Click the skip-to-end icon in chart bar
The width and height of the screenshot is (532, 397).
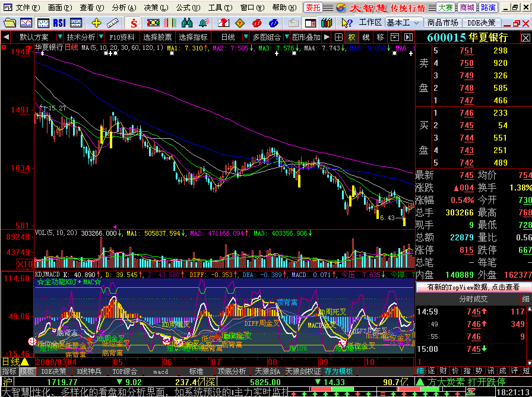(408, 37)
